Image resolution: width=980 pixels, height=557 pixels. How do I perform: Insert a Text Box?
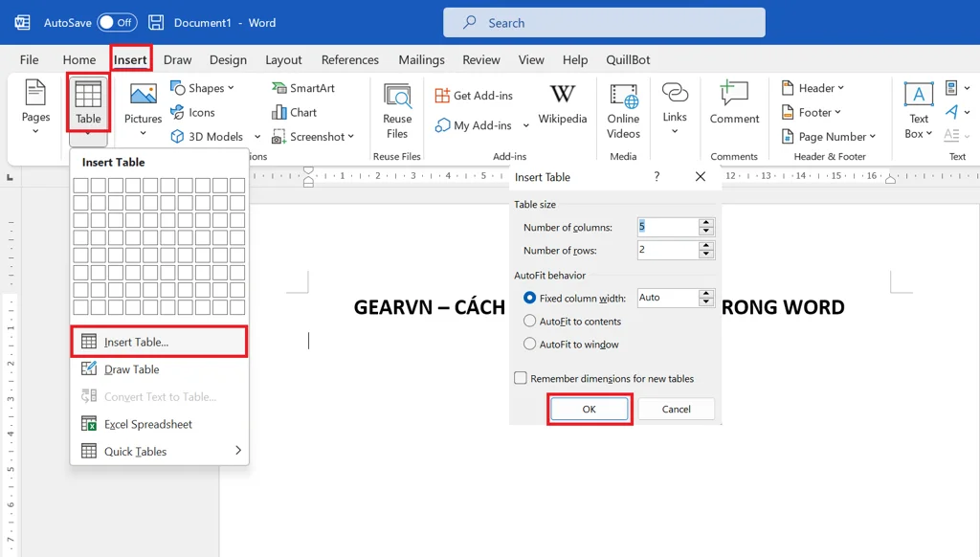coord(918,110)
